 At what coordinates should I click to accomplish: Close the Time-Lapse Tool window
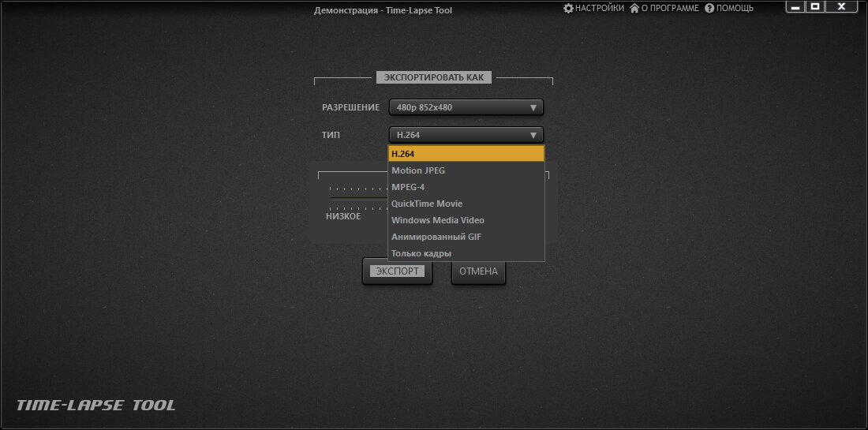842,7
